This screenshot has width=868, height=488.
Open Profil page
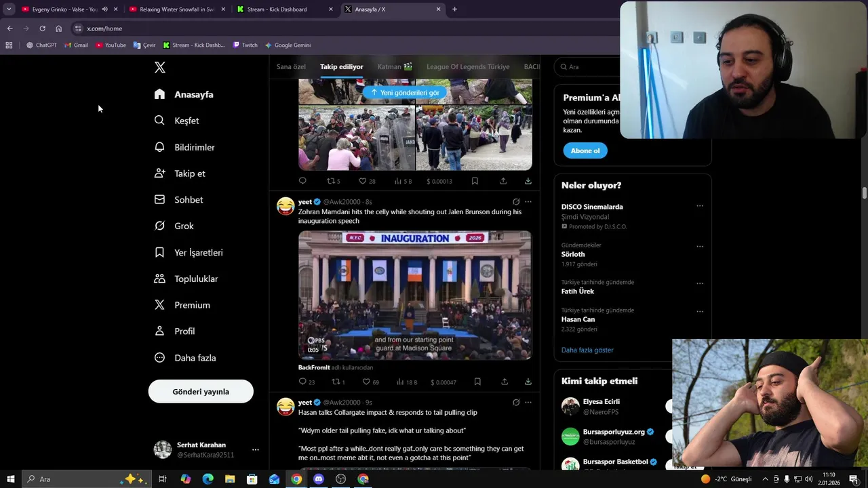click(174, 331)
